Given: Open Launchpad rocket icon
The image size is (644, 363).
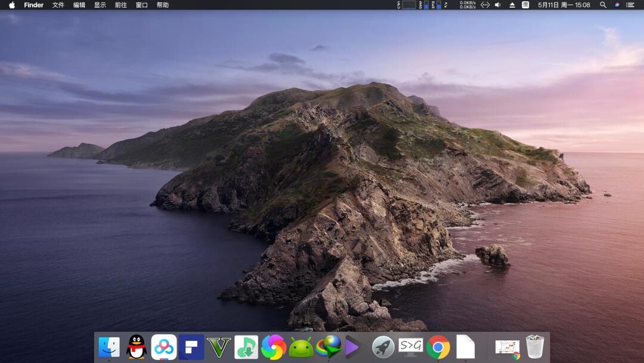Looking at the screenshot, I should tap(383, 347).
